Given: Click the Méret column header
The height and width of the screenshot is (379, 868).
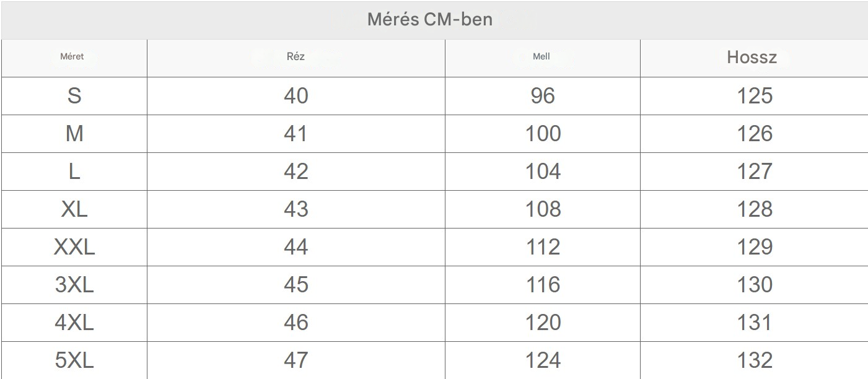Looking at the screenshot, I should click(x=72, y=56).
